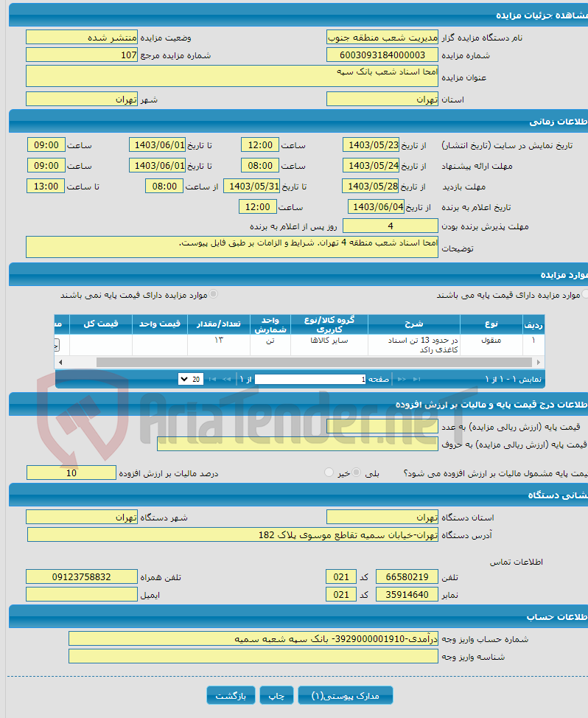Sort by the واحد شمارش column header
The width and height of the screenshot is (588, 718).
coord(270,324)
